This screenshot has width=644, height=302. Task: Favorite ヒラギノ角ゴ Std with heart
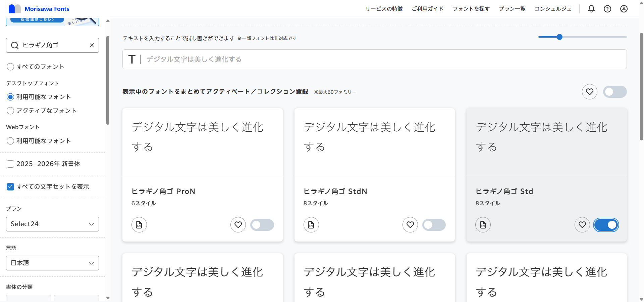[x=582, y=225]
